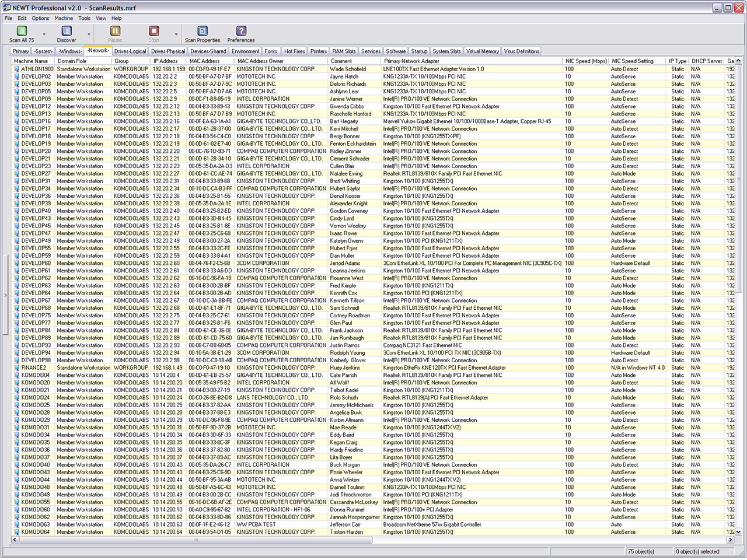This screenshot has height=560, width=747.
Task: Expand the Scan All dropdown arrow
Action: [44, 34]
